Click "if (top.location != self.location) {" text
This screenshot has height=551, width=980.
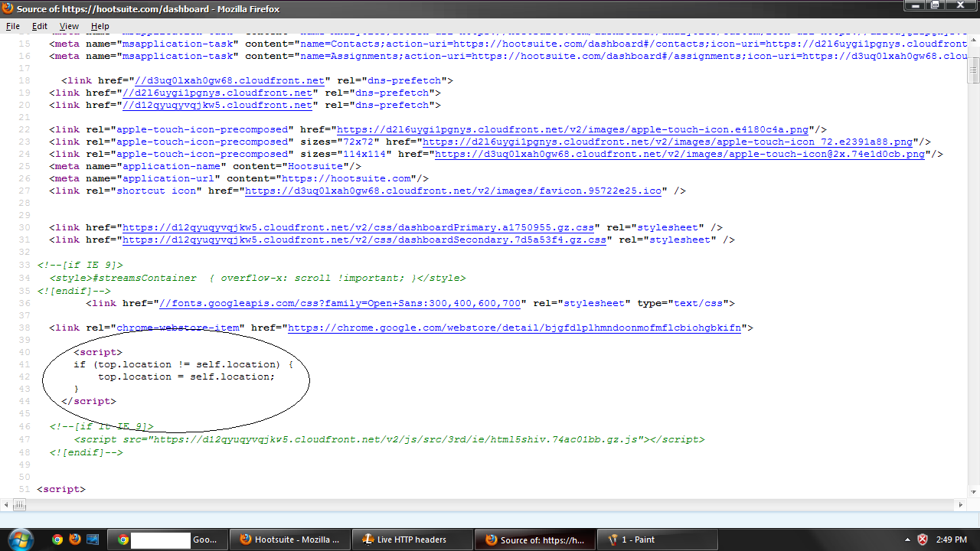184,364
